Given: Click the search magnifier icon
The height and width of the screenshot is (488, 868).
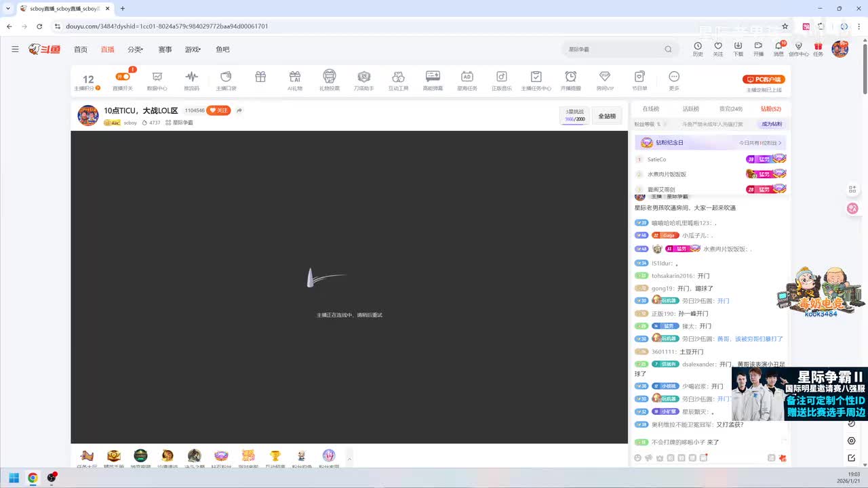Looking at the screenshot, I should pos(668,49).
